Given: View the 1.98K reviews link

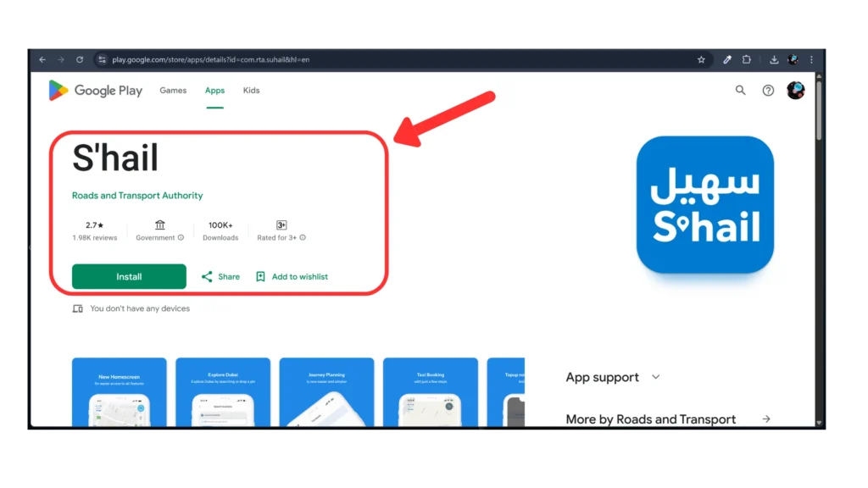Looking at the screenshot, I should [95, 238].
